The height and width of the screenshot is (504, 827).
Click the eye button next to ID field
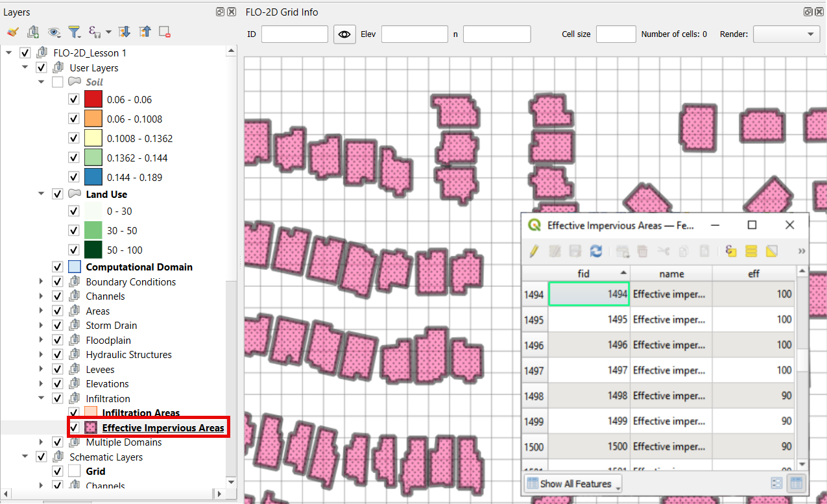(x=344, y=34)
